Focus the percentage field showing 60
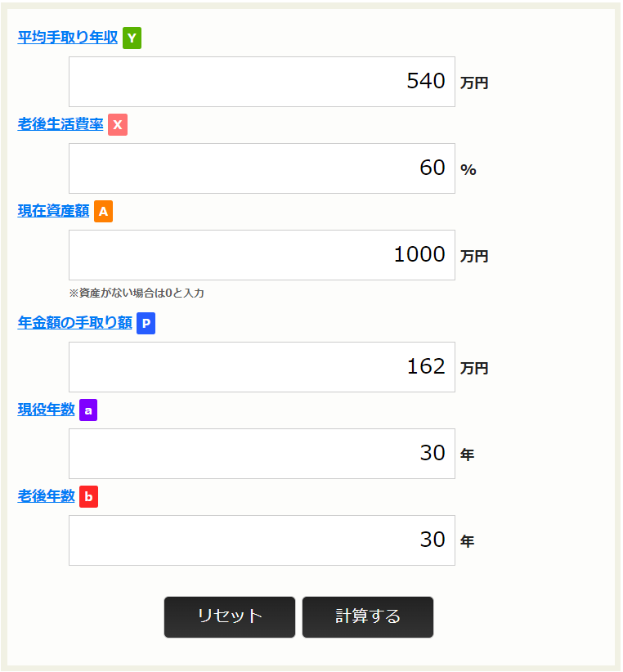Image resolution: width=623 pixels, height=672 pixels. (x=262, y=168)
